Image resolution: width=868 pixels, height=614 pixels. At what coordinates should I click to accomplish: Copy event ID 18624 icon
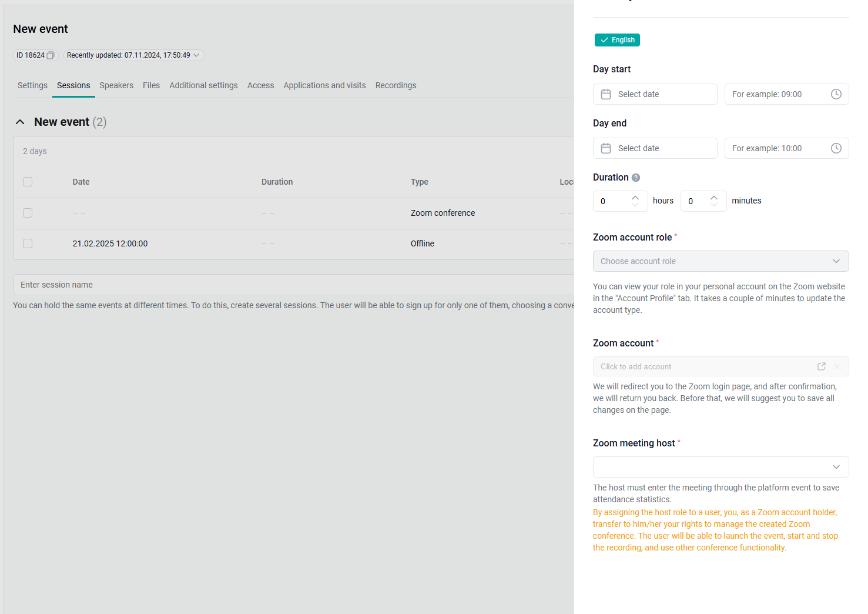(51, 55)
